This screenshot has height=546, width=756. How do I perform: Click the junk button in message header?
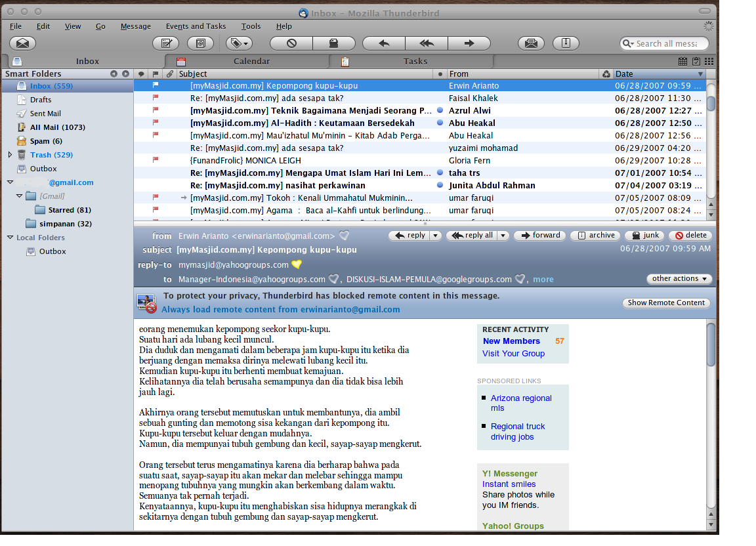pyautogui.click(x=644, y=236)
